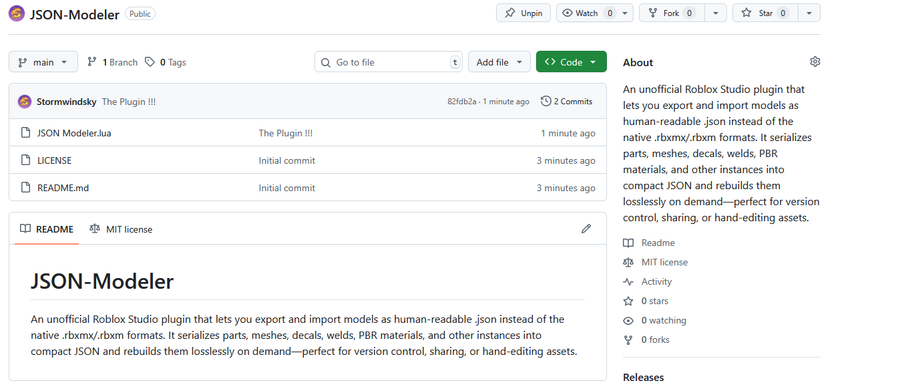Click book icon next to Readme in About
This screenshot has height=387, width=900.
pos(629,243)
